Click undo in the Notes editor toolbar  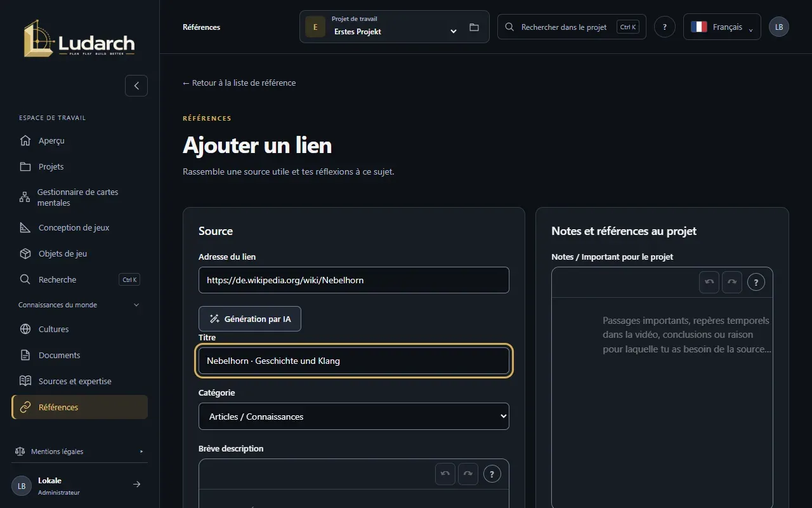709,282
